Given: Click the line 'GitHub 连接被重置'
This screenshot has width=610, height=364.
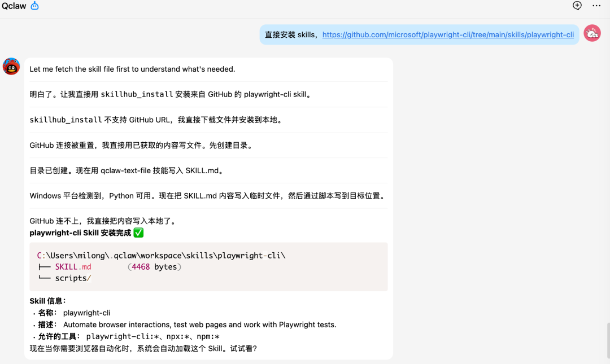Looking at the screenshot, I should tap(142, 146).
